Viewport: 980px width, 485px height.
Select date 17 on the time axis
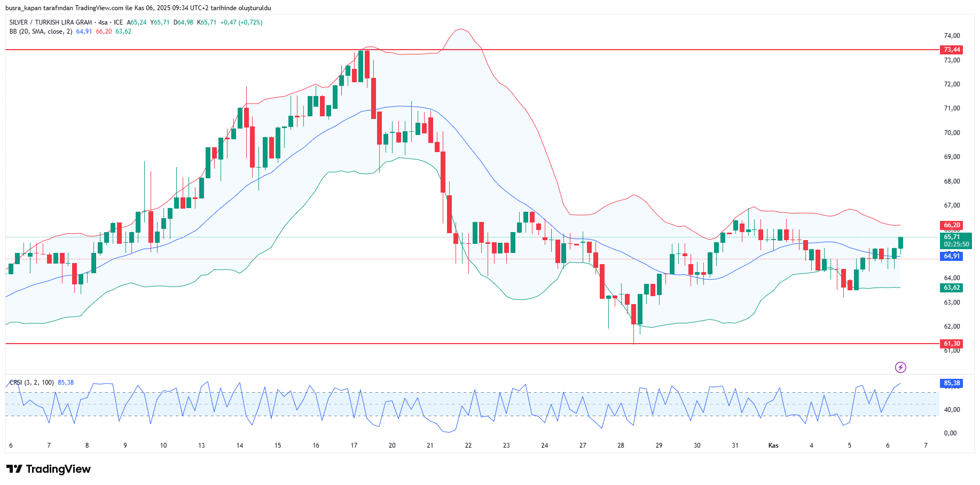click(x=354, y=446)
